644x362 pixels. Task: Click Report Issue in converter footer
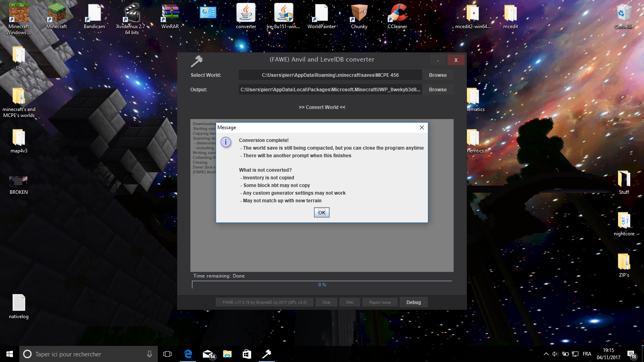point(380,302)
